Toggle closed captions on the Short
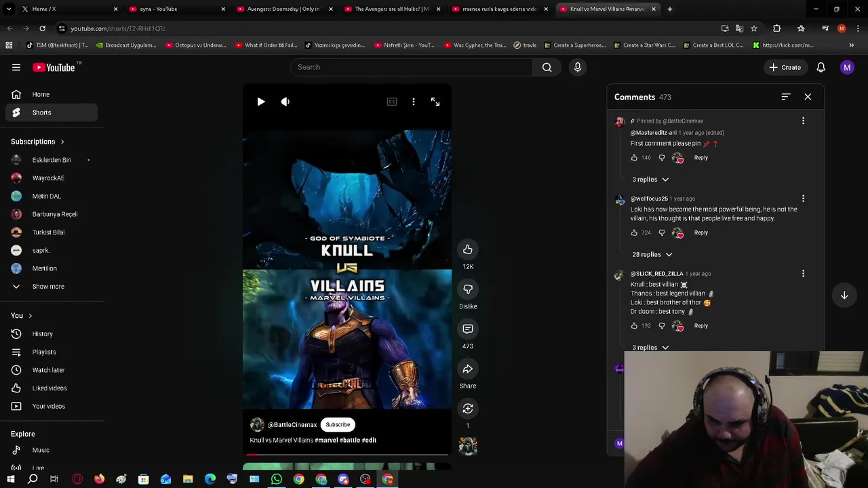The height and width of the screenshot is (488, 868). [x=392, y=102]
